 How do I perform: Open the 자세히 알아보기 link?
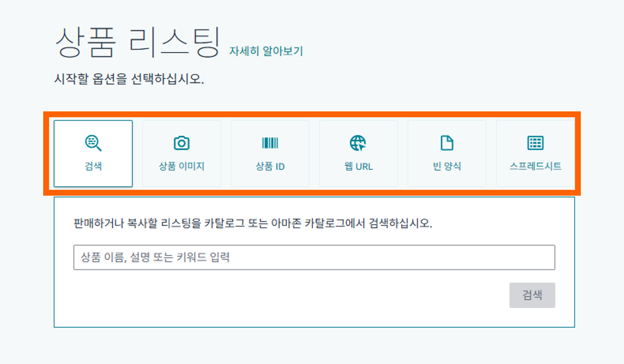[266, 51]
